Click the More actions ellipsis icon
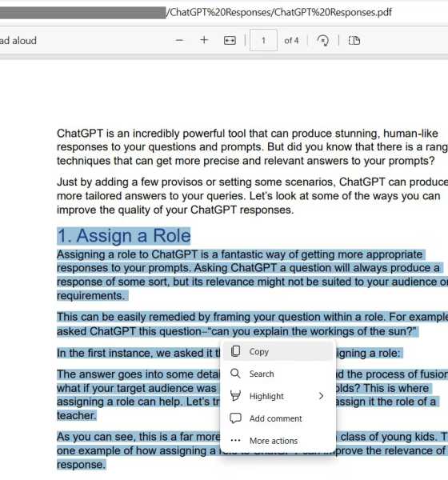Viewport: 448px width, 480px height. coord(235,441)
